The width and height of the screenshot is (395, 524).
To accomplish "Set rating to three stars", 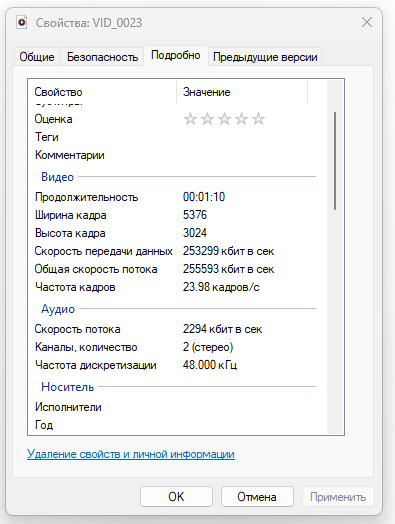I will 224,119.
